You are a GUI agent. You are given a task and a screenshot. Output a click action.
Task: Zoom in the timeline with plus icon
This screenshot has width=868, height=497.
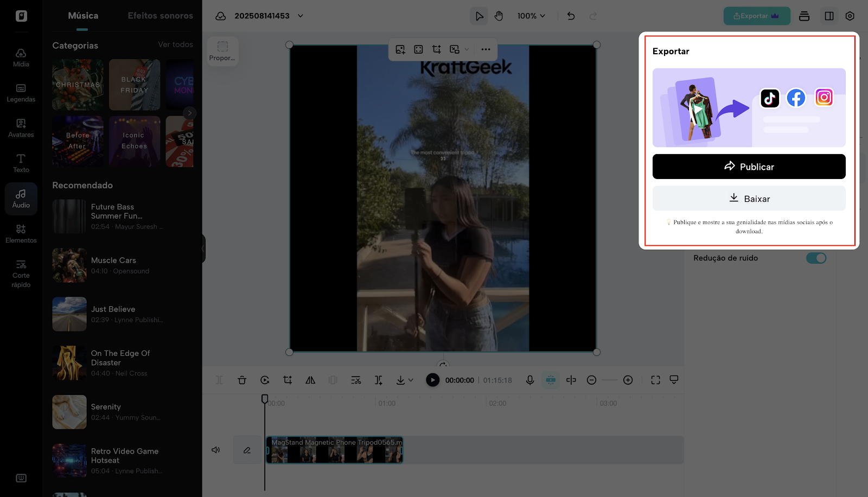(x=628, y=380)
